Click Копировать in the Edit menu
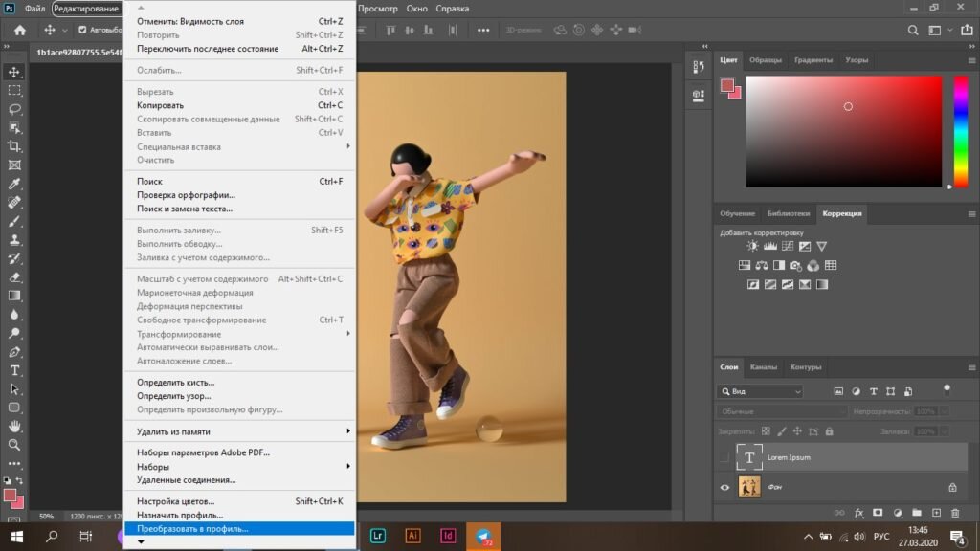Image resolution: width=980 pixels, height=551 pixels. click(x=160, y=105)
